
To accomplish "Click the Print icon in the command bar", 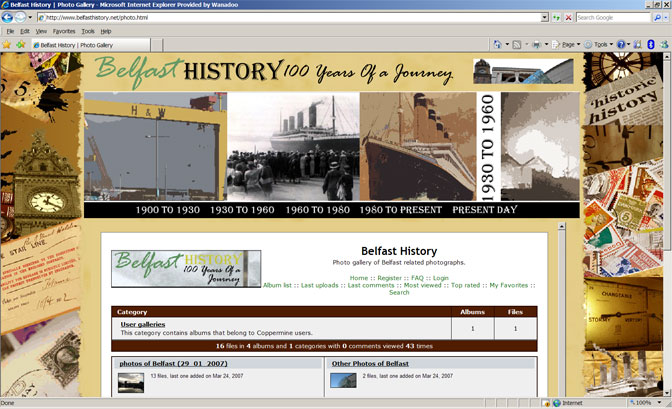I will click(537, 45).
